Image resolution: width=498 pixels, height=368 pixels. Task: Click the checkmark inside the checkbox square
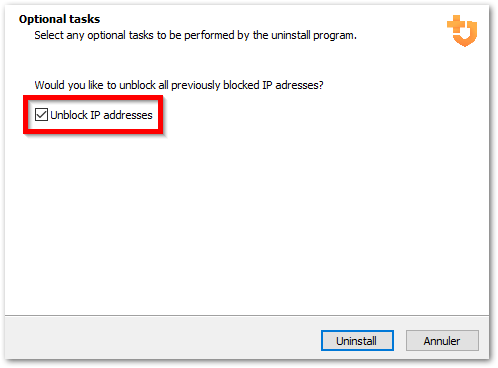[x=41, y=115]
